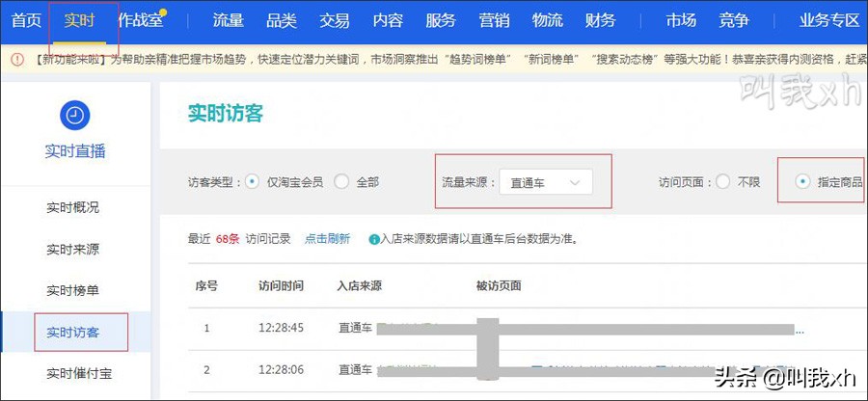
Task: Go to the 营销 tab
Action: 494,21
